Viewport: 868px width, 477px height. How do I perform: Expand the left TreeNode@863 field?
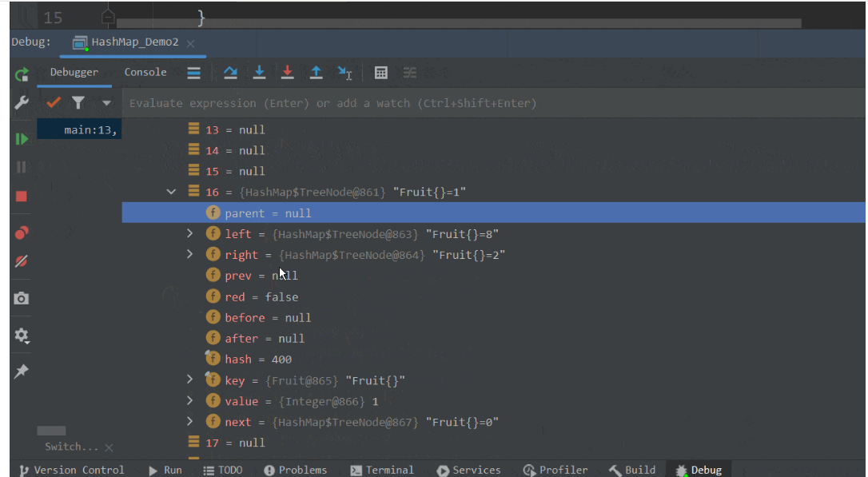pyautogui.click(x=190, y=233)
